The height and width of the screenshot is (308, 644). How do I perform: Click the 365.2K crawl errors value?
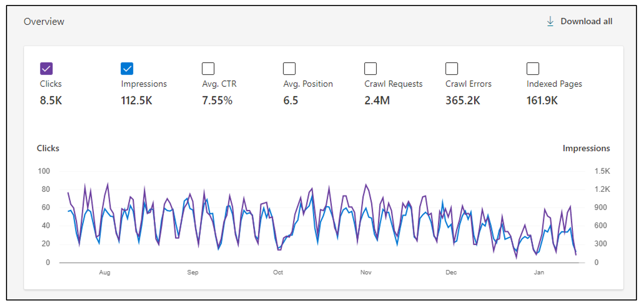463,100
